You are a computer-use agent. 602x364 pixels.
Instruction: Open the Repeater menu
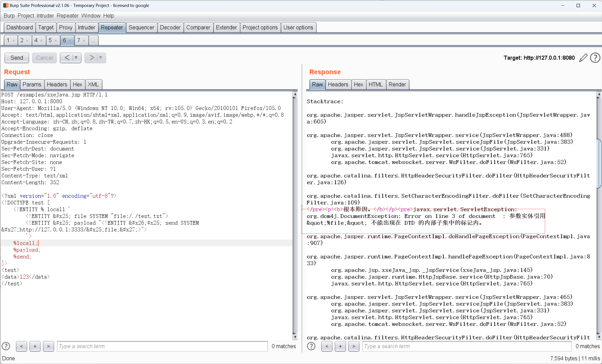[x=67, y=16]
